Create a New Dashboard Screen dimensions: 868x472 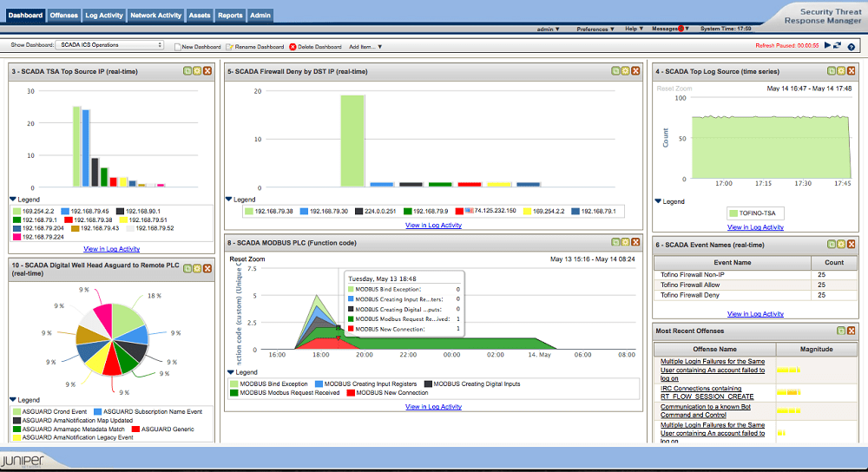198,47
